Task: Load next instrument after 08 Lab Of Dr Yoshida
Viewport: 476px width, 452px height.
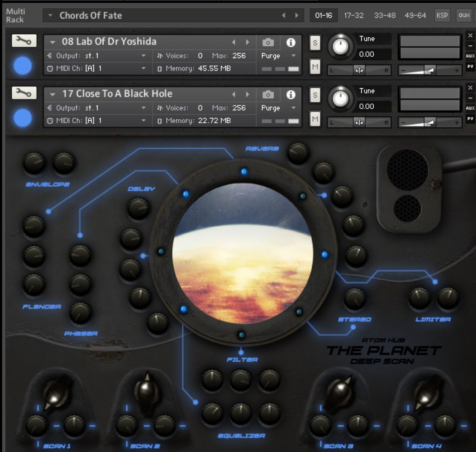Action: point(247,42)
